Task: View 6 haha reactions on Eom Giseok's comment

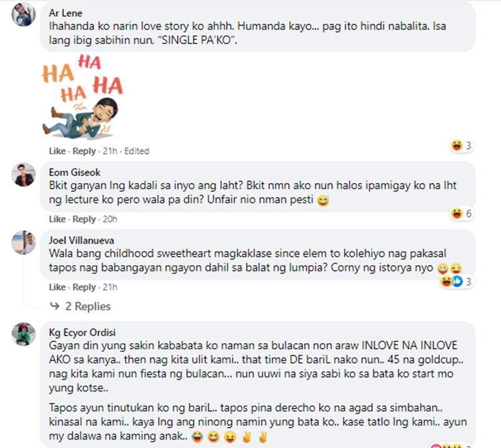Action: 462,213
